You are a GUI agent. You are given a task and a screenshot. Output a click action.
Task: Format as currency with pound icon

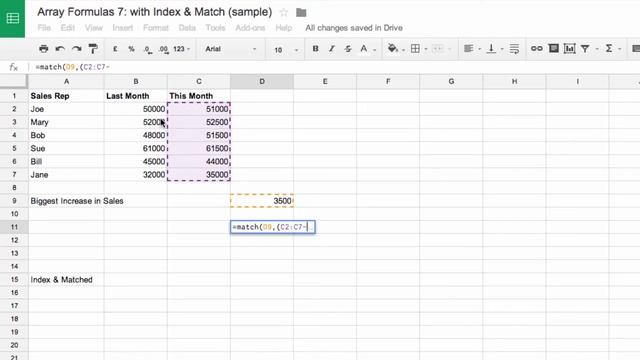[115, 49]
